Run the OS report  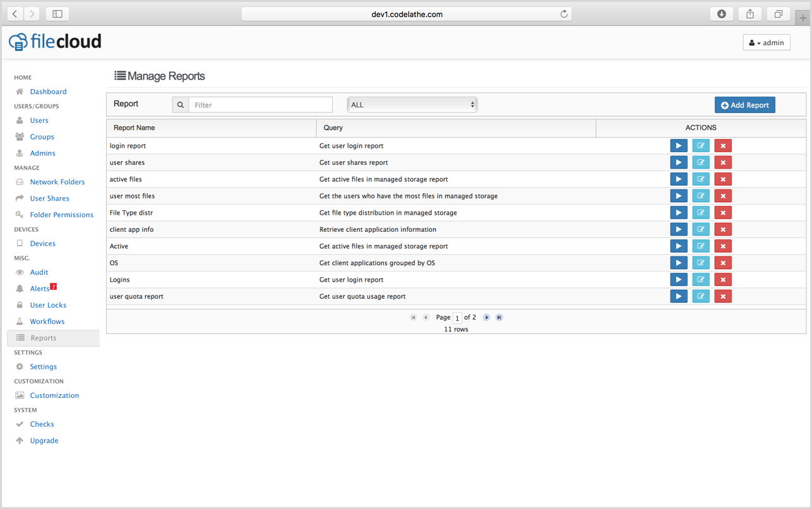point(679,263)
